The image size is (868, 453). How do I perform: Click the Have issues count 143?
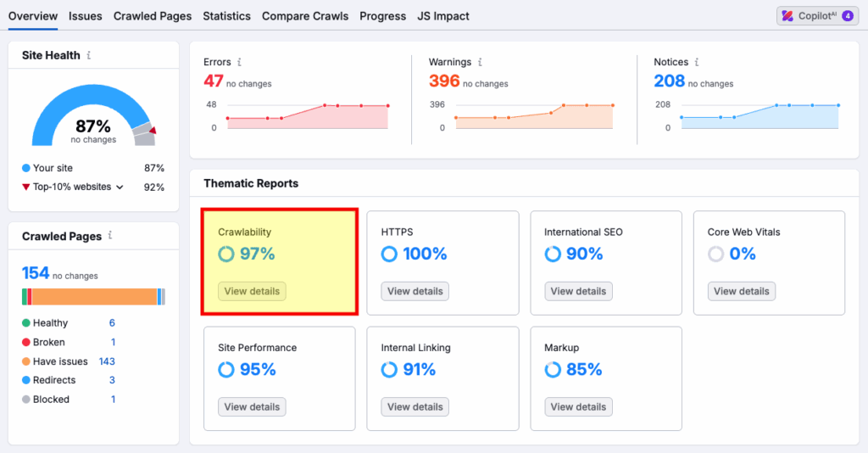pos(107,361)
